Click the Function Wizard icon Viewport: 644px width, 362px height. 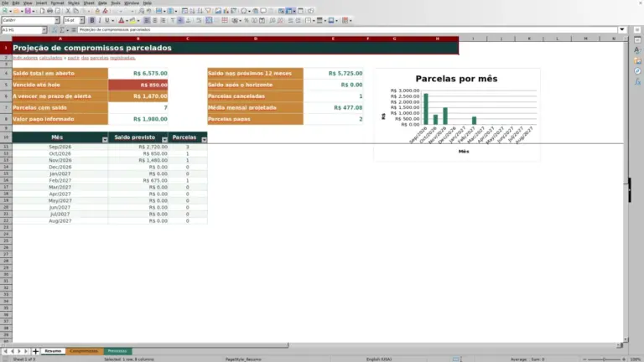[x=55, y=29]
